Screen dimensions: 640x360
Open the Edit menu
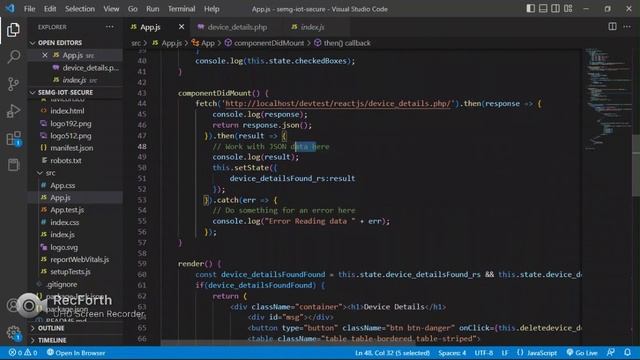pos(50,9)
